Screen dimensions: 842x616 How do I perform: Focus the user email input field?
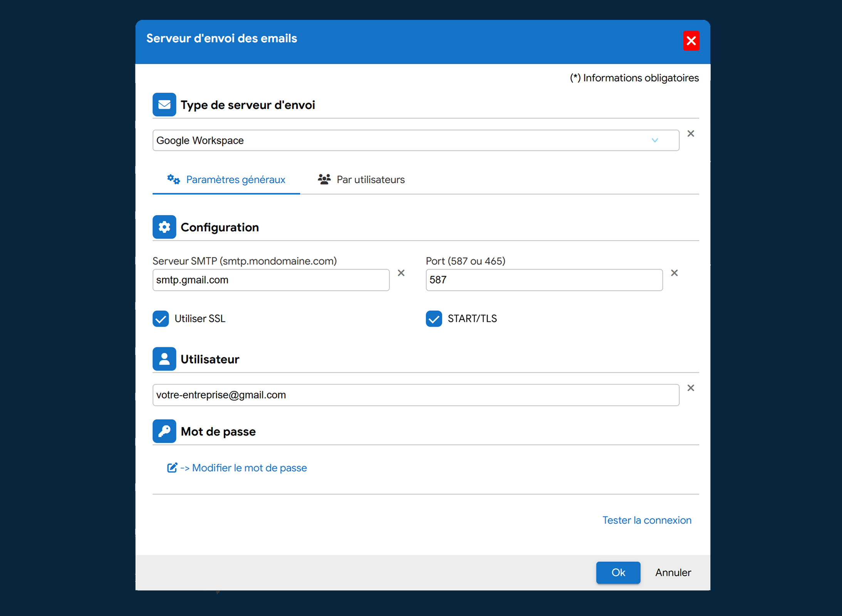coord(416,395)
